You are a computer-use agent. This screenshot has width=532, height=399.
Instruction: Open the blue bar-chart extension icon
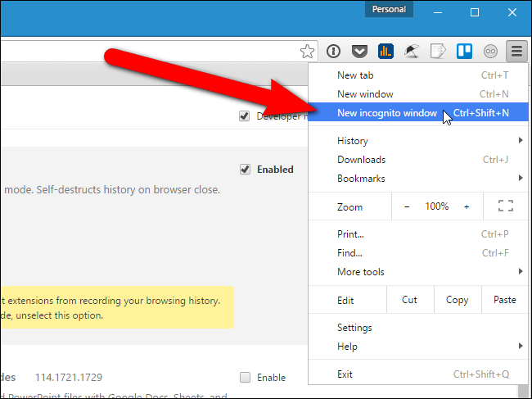[x=385, y=52]
